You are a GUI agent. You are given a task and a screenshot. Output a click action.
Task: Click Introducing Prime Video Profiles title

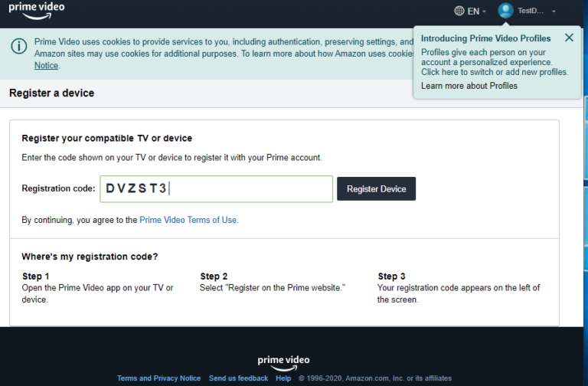tap(485, 38)
